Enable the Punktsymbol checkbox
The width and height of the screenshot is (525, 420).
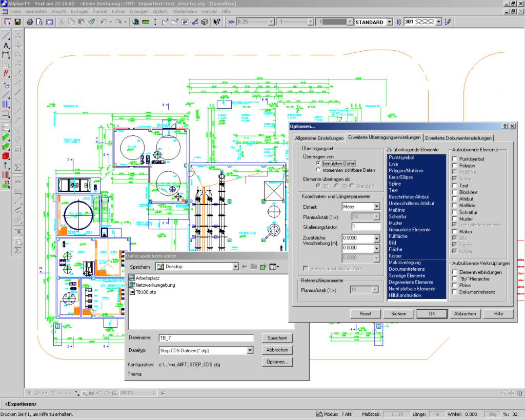(454, 159)
